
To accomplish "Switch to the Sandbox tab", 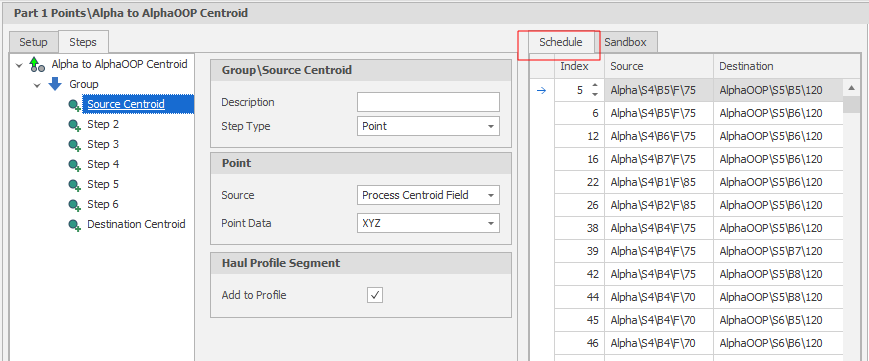I will pos(625,42).
